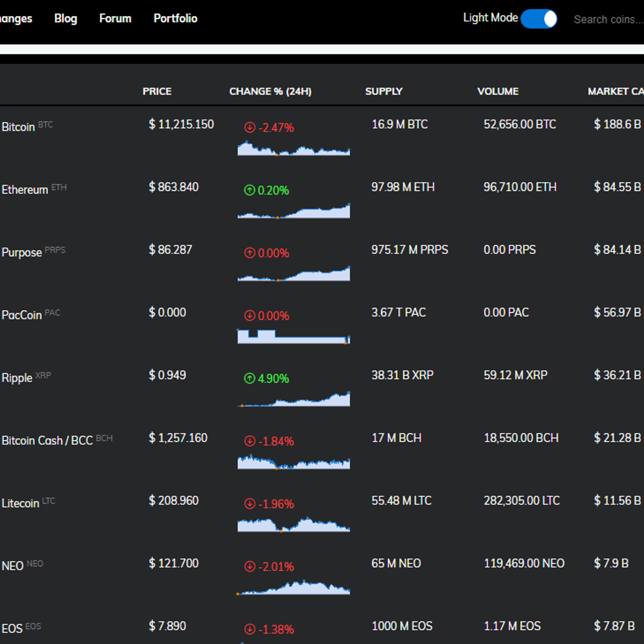This screenshot has height=644, width=644.
Task: Select EOS price $ 7.890
Action: pos(167,626)
